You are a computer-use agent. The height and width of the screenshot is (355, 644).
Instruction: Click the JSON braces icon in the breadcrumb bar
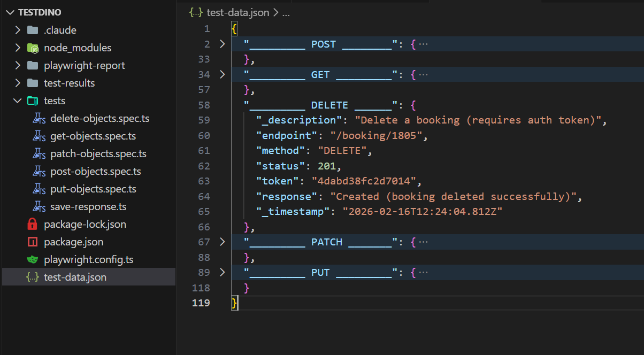click(196, 12)
